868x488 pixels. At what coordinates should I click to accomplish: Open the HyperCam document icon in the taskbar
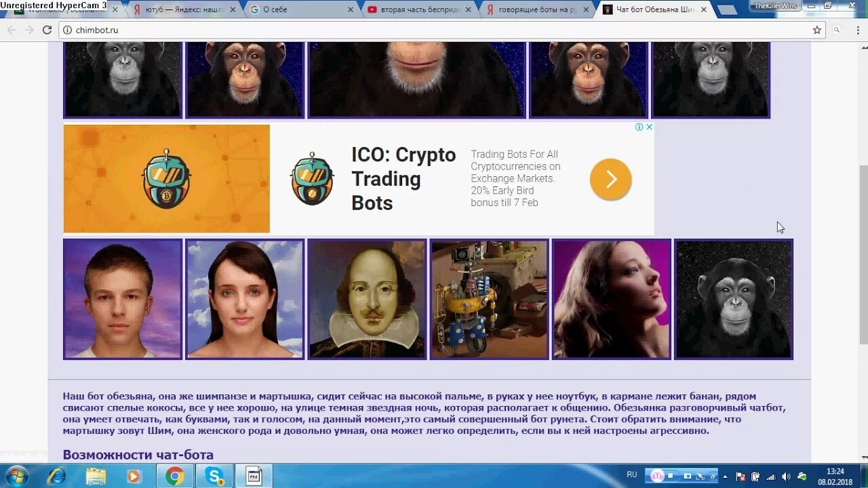254,476
